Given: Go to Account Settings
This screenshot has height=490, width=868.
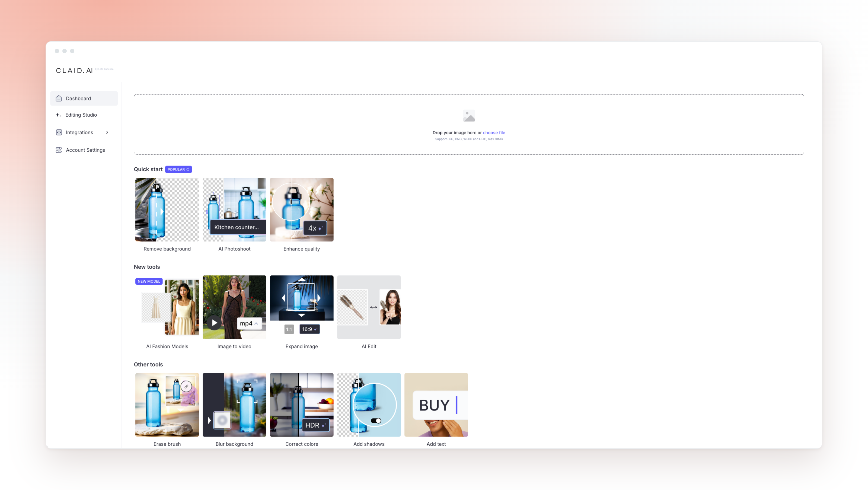Looking at the screenshot, I should pos(84,150).
